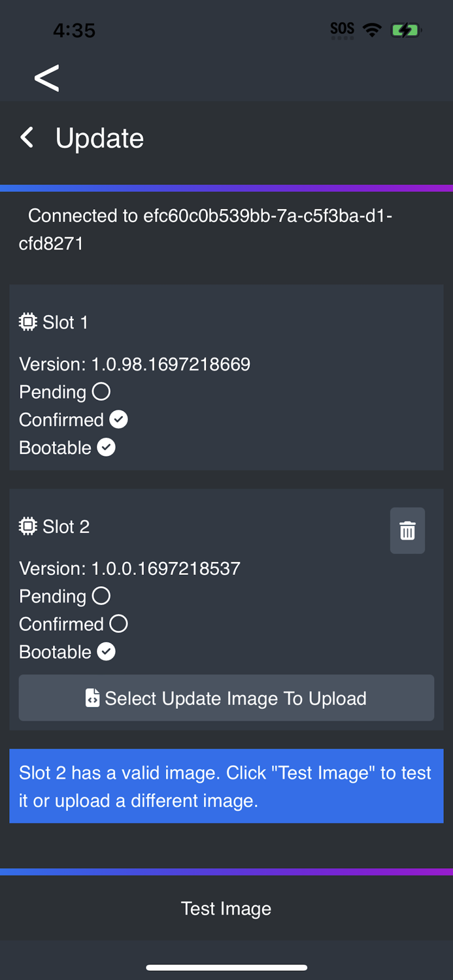Toggle the Confirmed checkmark for Slot 1

(x=118, y=419)
